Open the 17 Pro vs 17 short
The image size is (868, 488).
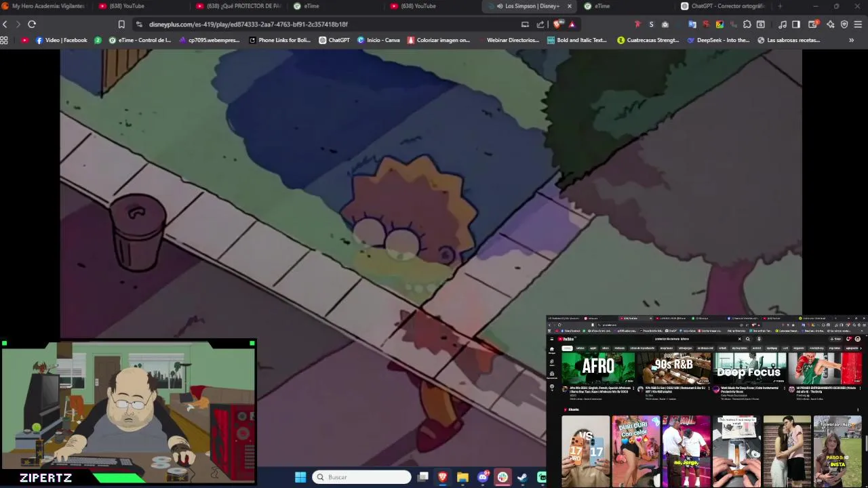[586, 451]
